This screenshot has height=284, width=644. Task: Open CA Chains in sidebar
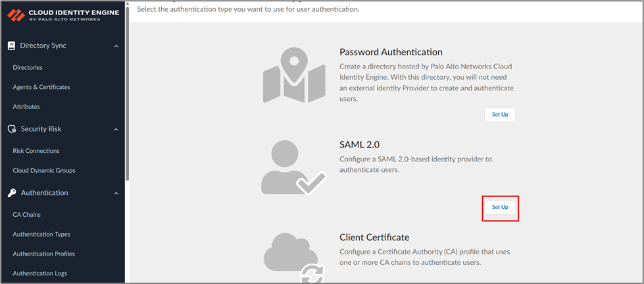(x=26, y=215)
